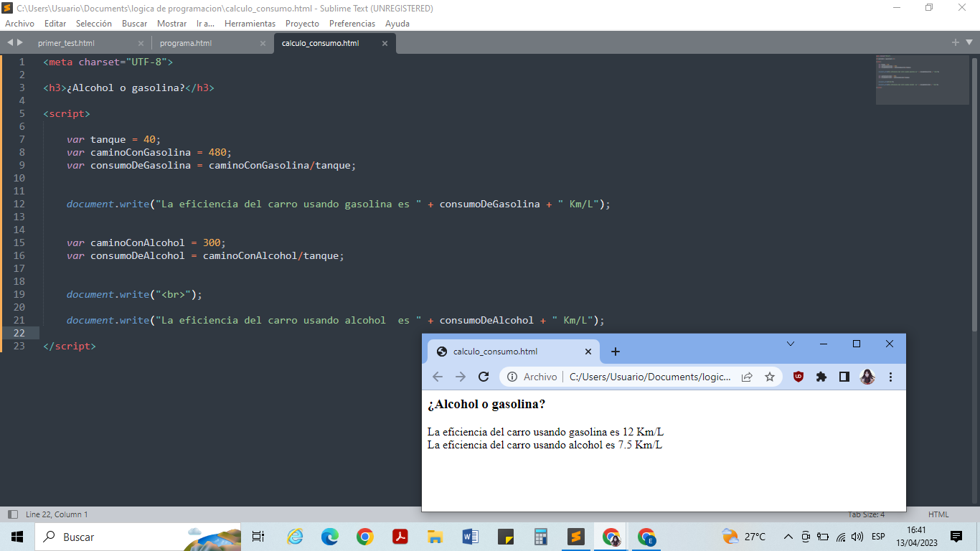Viewport: 980px width, 551px height.
Task: Click the value 300 on line 15
Action: click(212, 242)
